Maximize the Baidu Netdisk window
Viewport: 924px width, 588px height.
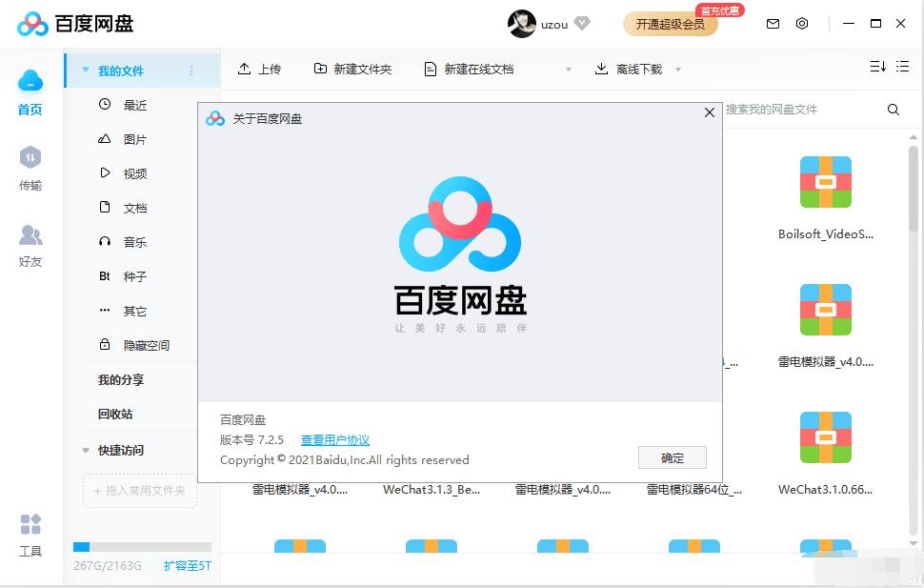[875, 24]
